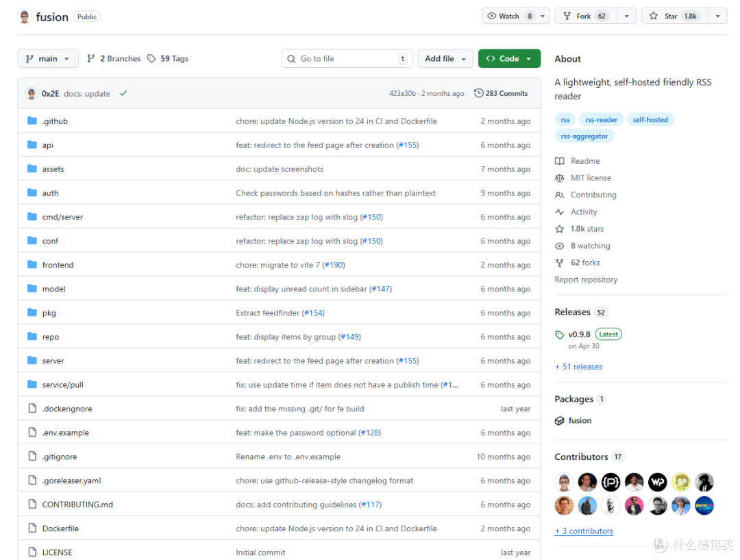
Task: Open the repo folder
Action: point(51,337)
